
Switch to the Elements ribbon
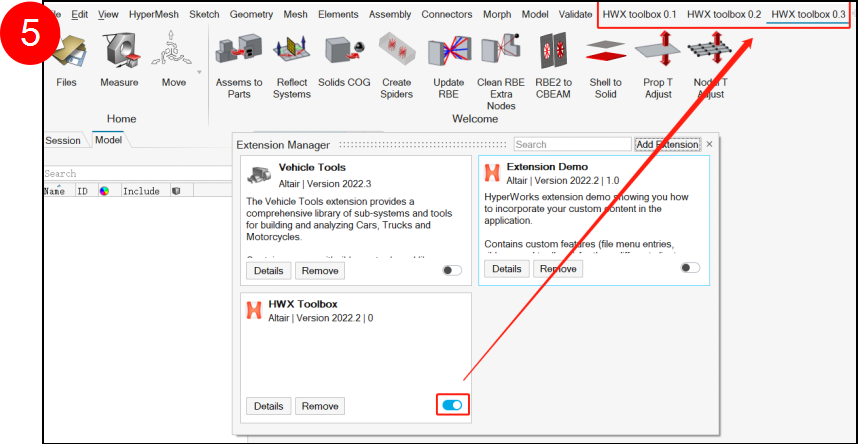coord(338,15)
